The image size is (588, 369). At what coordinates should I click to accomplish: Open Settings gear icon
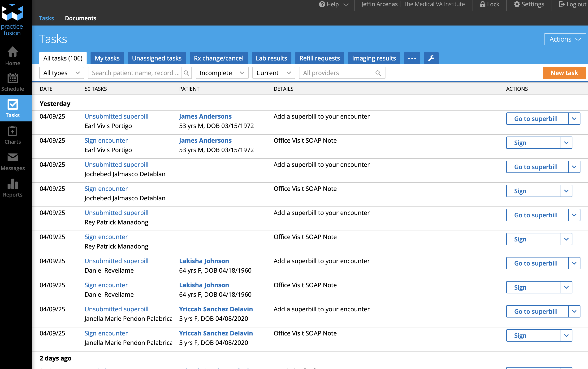coord(516,4)
